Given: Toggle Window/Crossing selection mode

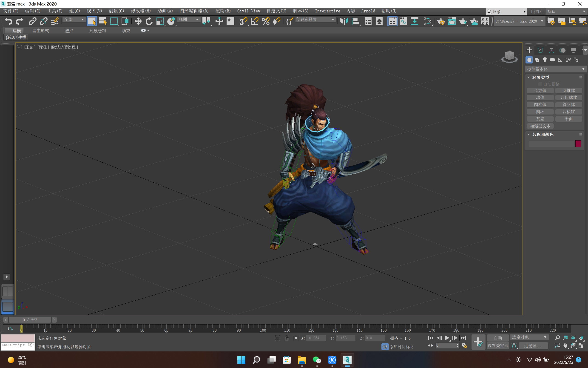Looking at the screenshot, I should [125, 21].
